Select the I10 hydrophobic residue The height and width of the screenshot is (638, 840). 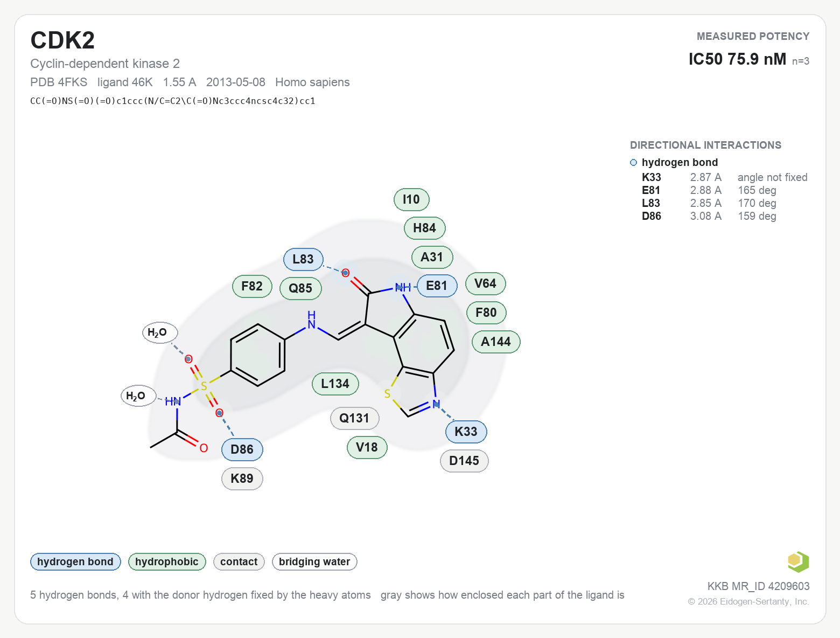coord(411,199)
